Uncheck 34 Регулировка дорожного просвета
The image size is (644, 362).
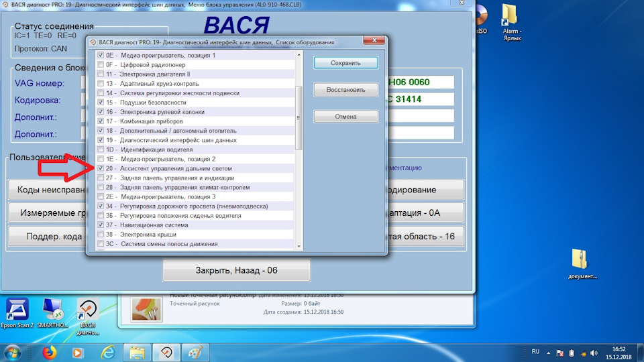[101, 206]
